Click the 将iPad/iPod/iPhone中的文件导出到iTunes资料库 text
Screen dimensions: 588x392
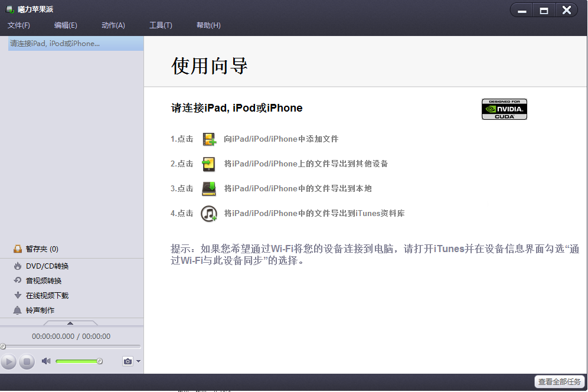coord(314,214)
